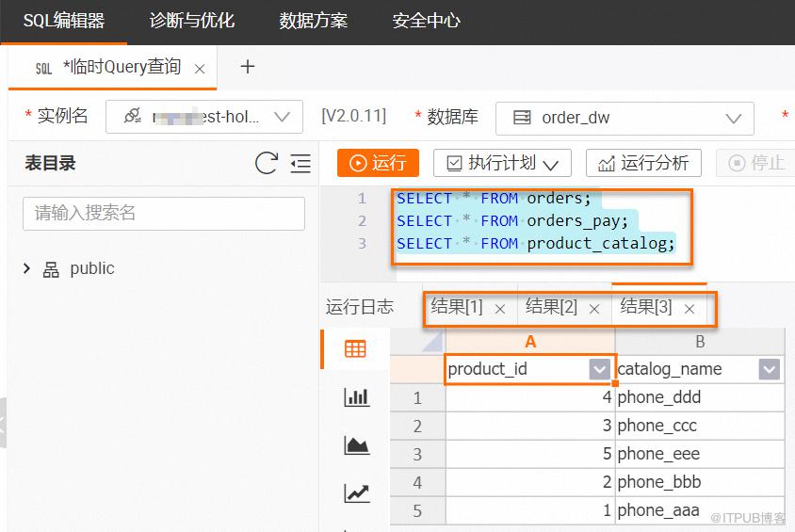Show results as area chart
Screen dimensions: 795x532
click(356, 444)
